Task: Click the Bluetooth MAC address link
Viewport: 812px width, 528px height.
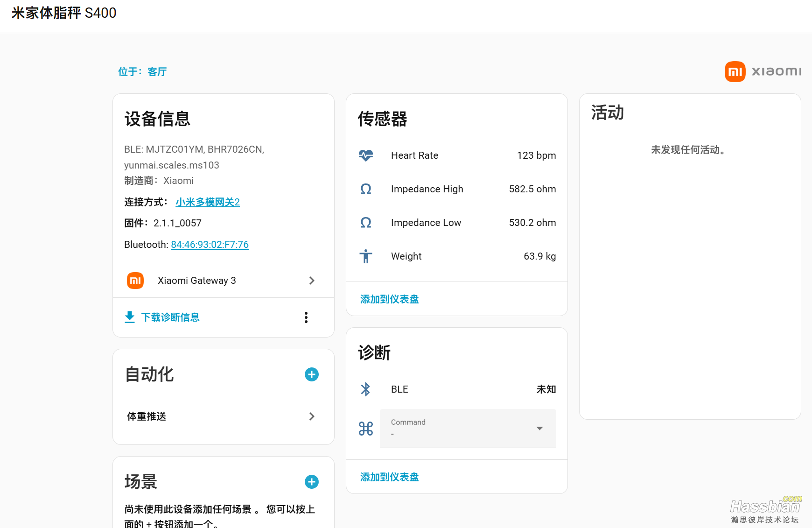Action: point(210,245)
